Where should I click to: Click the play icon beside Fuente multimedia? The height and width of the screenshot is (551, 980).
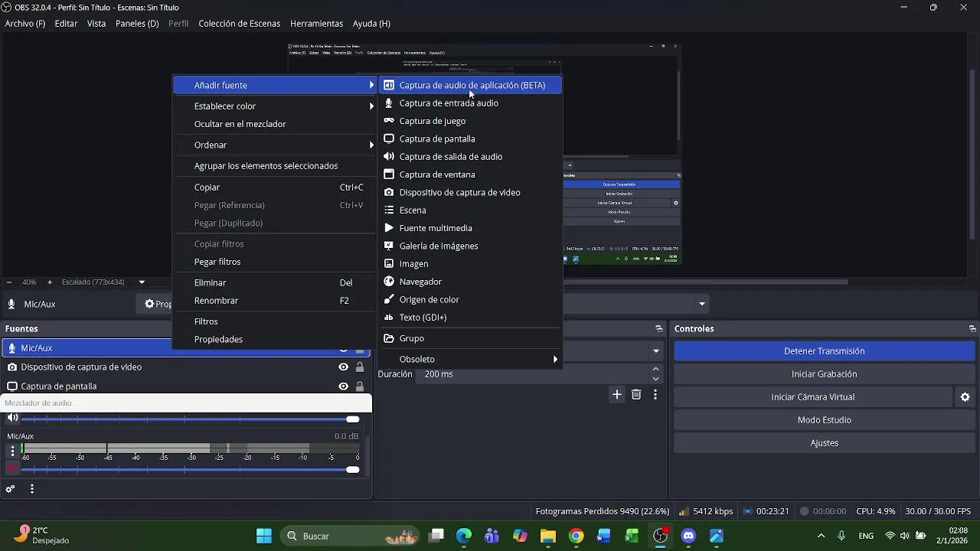[389, 228]
